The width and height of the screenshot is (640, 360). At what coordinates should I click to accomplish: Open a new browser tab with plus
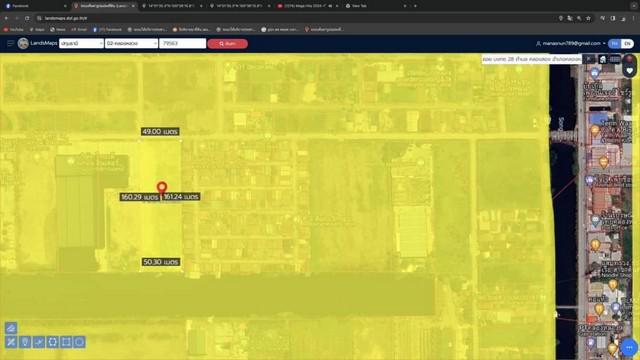click(416, 6)
